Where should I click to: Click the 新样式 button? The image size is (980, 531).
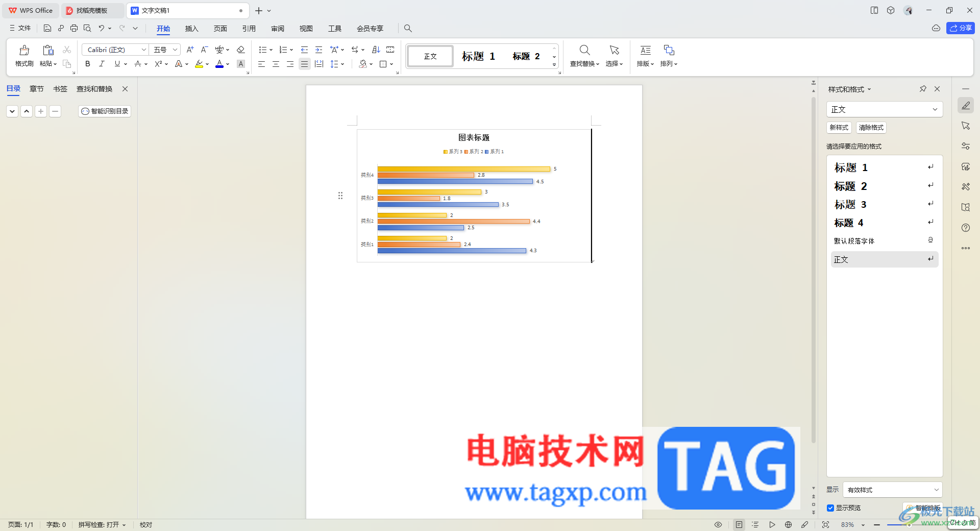[839, 128]
